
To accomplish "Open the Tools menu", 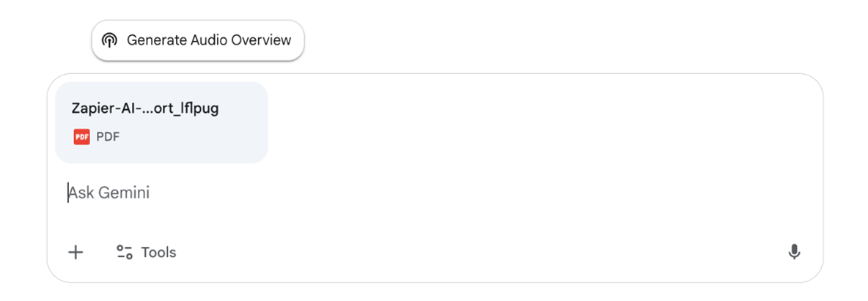I will pyautogui.click(x=146, y=252).
